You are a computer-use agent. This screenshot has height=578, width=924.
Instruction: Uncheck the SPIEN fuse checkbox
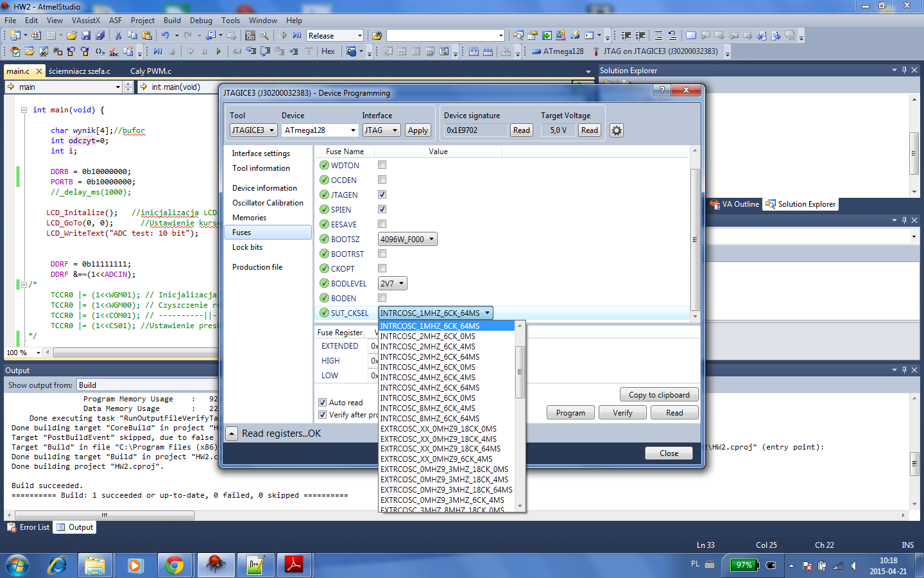click(x=382, y=209)
